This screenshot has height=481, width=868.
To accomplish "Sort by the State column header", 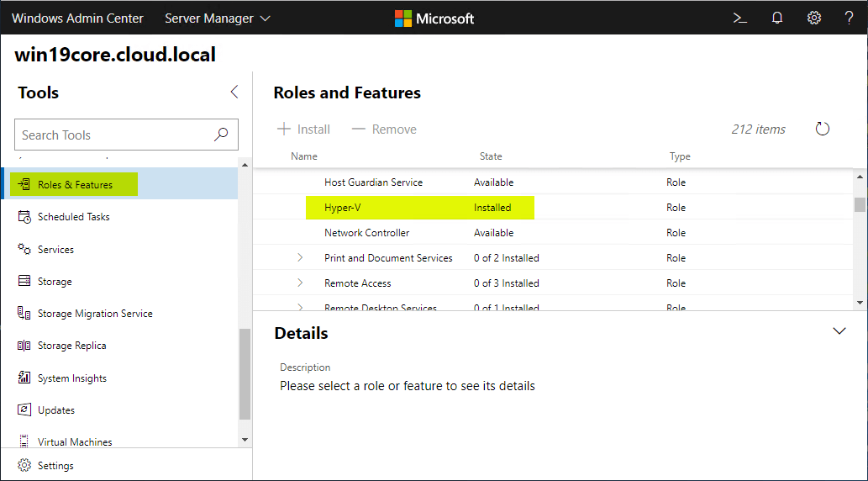I will [x=491, y=156].
